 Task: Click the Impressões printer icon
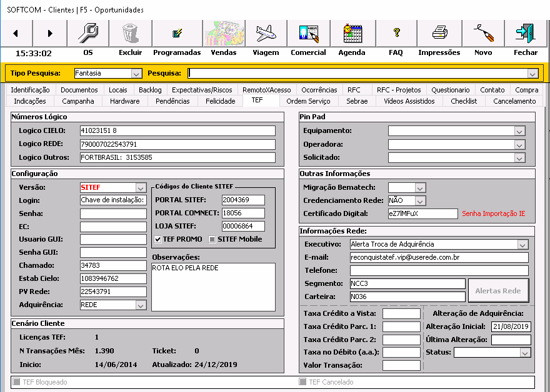coord(439,32)
